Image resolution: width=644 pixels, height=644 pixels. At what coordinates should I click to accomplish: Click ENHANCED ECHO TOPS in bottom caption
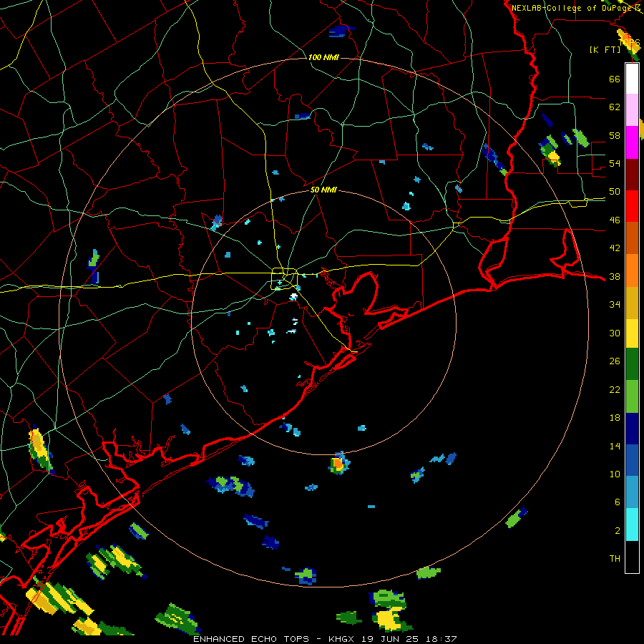(x=254, y=639)
